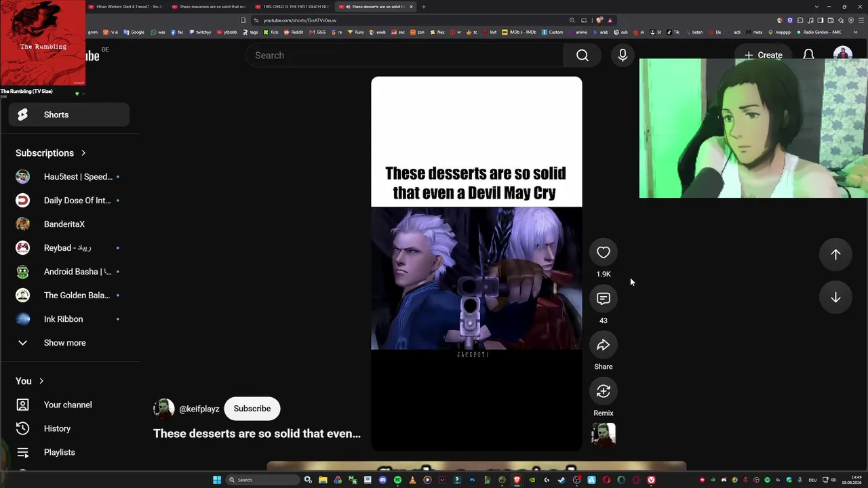Open the IMDb bookmark
Screen dimensions: 868x488
coord(519,32)
